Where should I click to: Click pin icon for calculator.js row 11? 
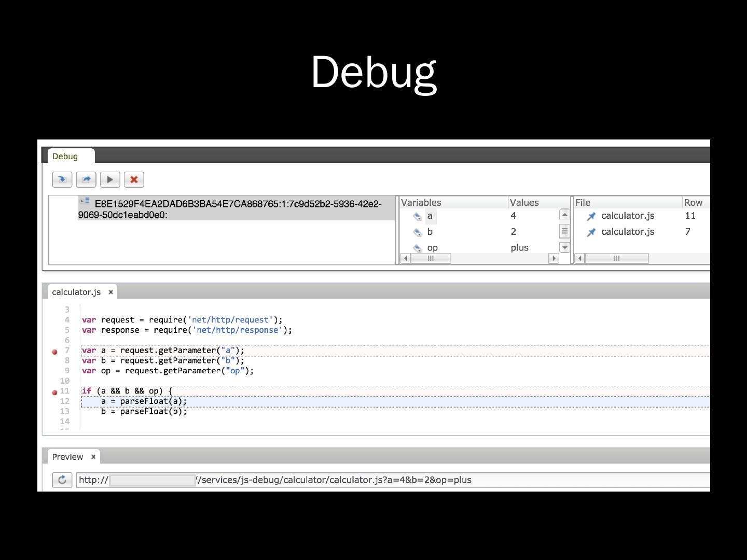click(x=591, y=216)
